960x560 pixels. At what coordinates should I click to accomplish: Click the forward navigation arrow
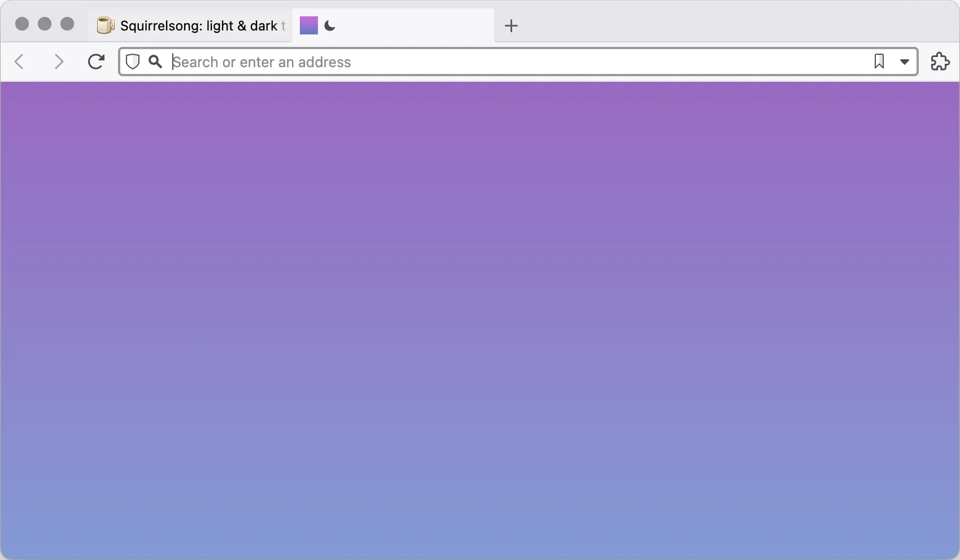pyautogui.click(x=59, y=62)
